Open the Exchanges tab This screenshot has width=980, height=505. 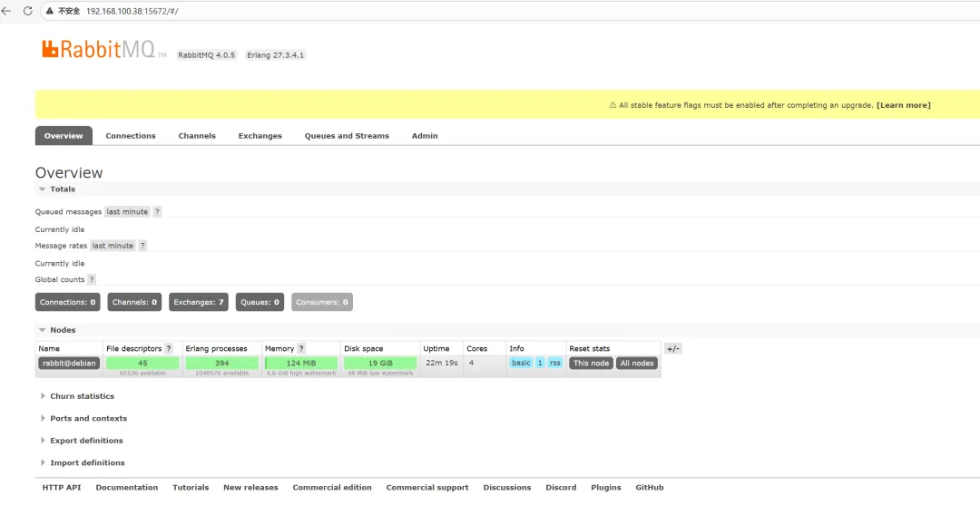[x=260, y=136]
